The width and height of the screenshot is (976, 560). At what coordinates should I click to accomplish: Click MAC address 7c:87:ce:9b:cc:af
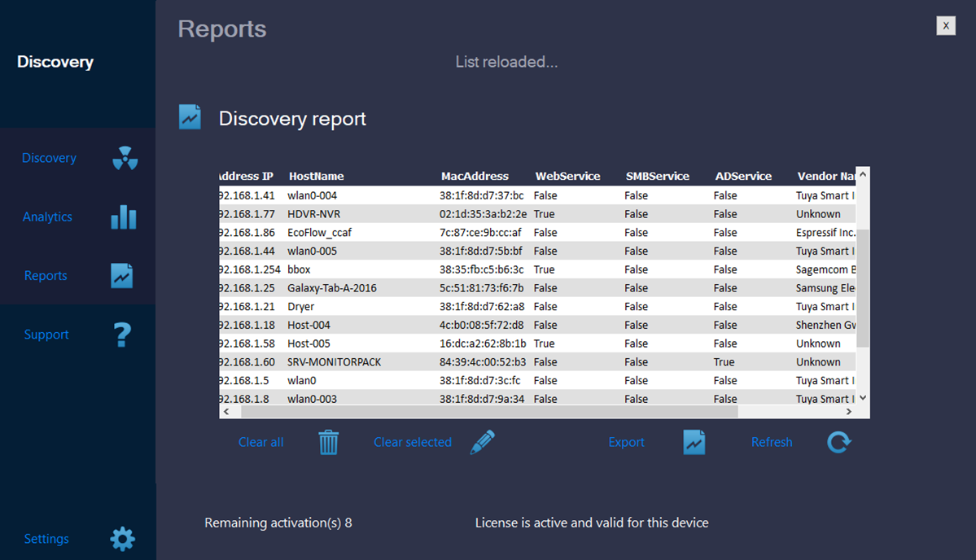480,233
